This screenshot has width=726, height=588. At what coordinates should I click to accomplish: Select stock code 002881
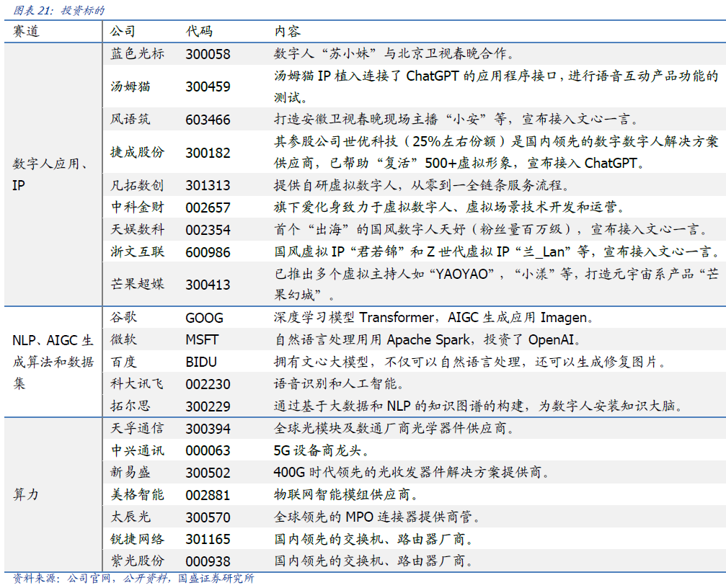click(x=208, y=495)
